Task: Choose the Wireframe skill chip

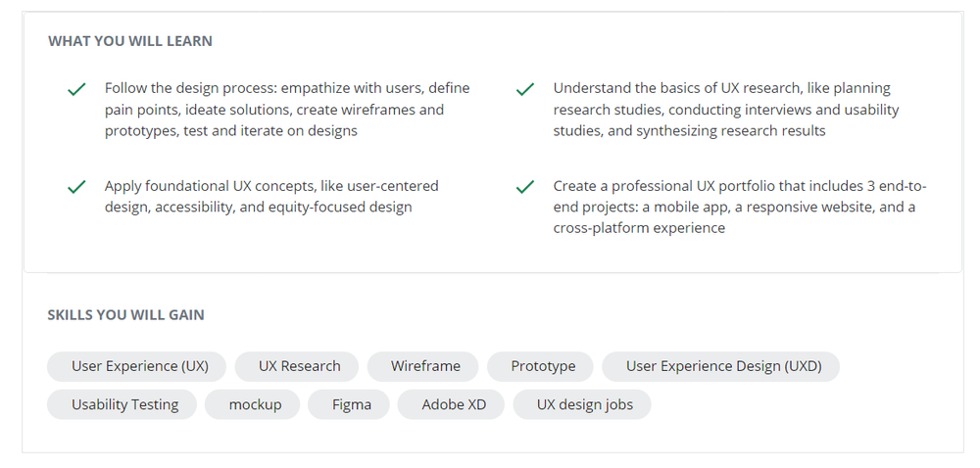Action: (422, 366)
